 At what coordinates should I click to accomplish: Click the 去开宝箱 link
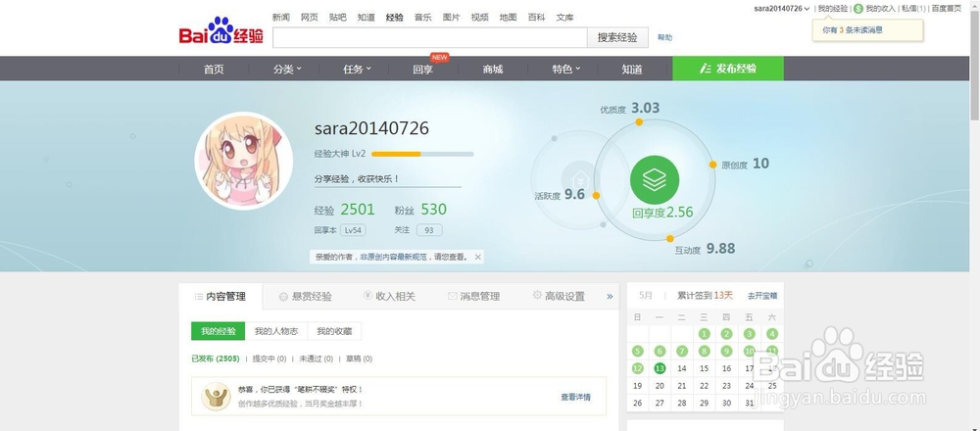click(761, 296)
